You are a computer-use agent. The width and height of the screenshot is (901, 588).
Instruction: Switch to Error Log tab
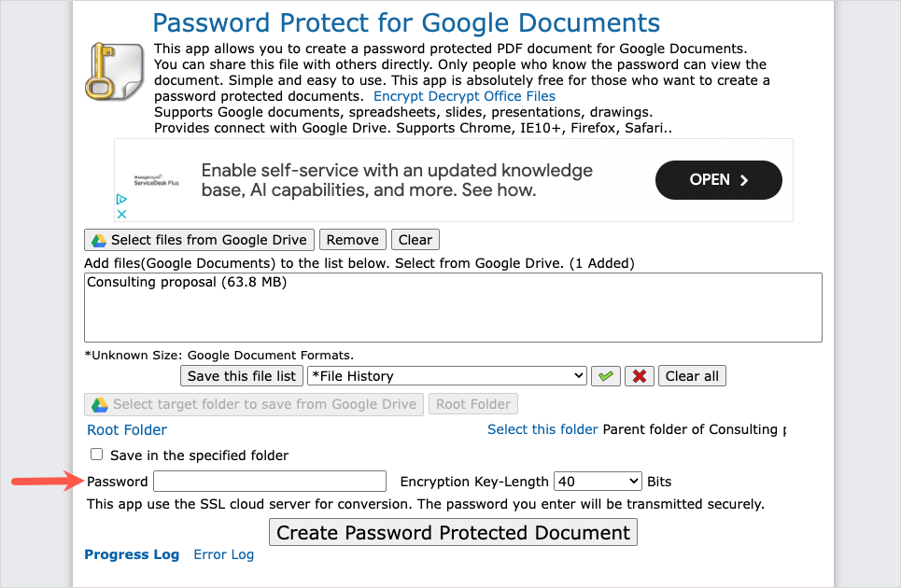coord(223,554)
